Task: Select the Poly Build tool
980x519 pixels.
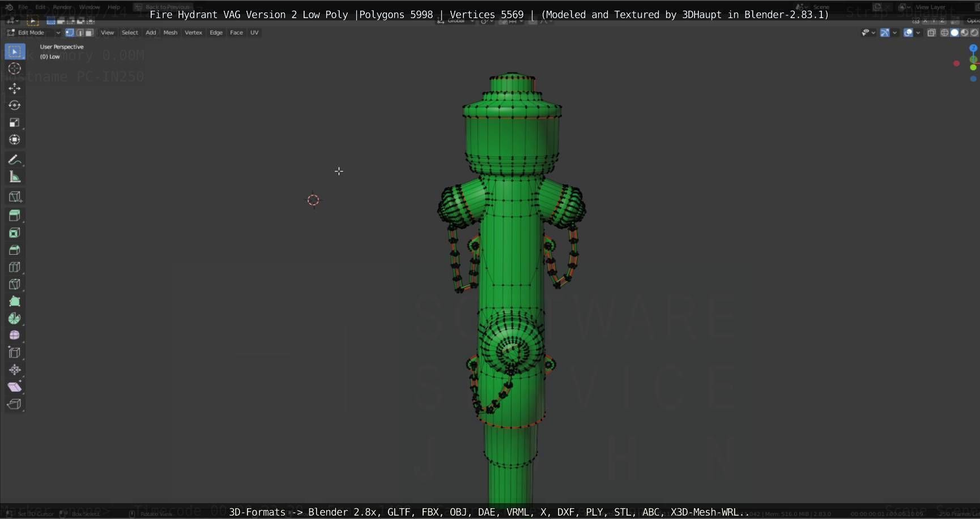Action: 15,301
